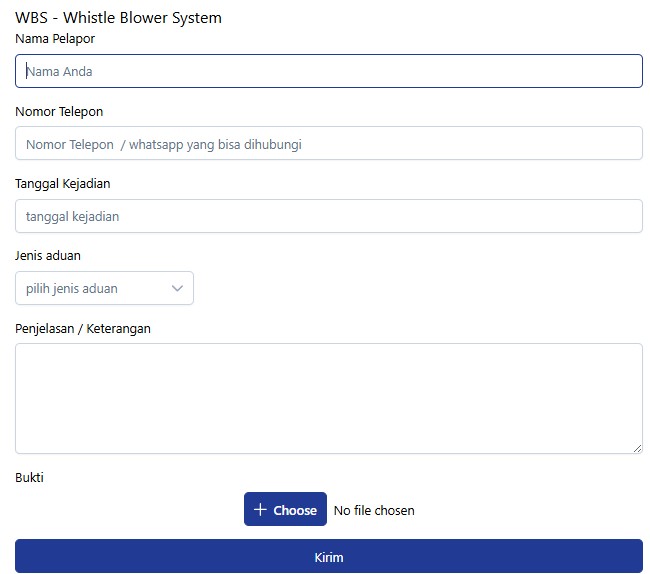The width and height of the screenshot is (650, 574).
Task: Click the plus icon on Choose button
Action: pyautogui.click(x=260, y=510)
